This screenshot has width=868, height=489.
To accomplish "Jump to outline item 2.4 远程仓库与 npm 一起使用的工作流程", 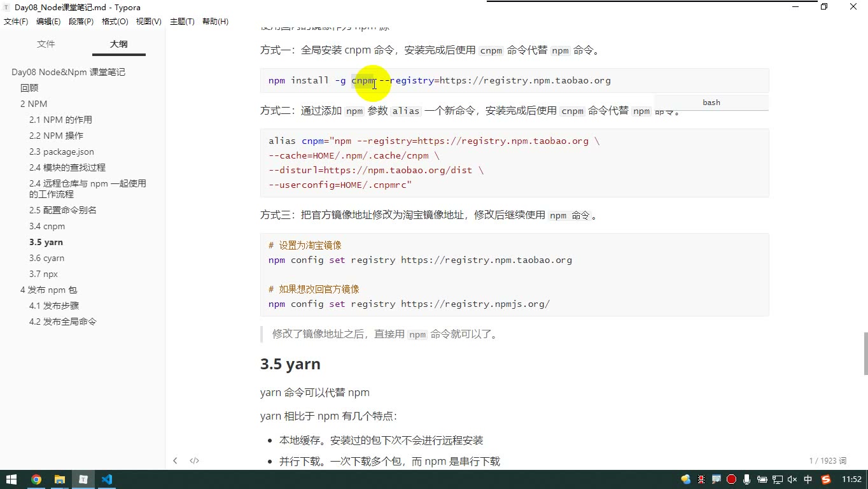I will point(88,188).
